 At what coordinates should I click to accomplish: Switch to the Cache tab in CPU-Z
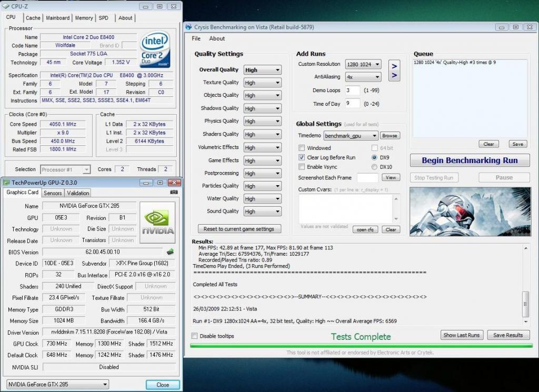coord(33,18)
